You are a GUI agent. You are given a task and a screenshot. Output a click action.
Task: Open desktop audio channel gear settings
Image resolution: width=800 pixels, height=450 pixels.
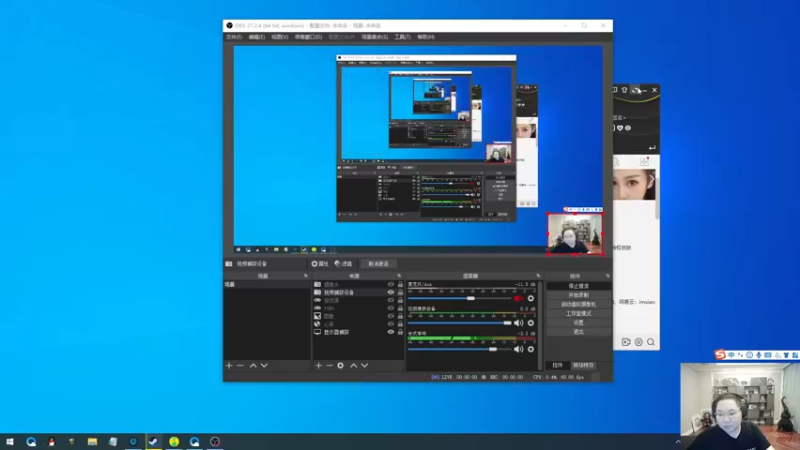point(531,349)
